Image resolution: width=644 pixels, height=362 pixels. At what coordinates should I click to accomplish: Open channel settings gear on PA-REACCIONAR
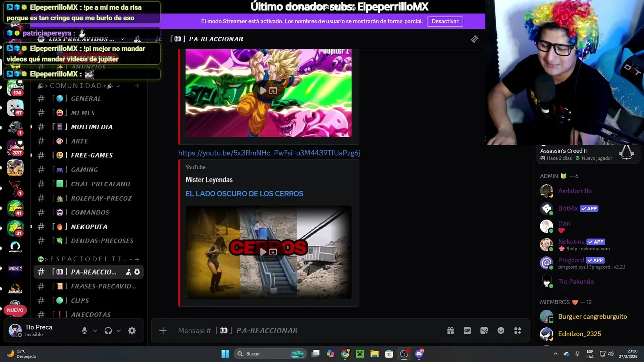coord(137,272)
